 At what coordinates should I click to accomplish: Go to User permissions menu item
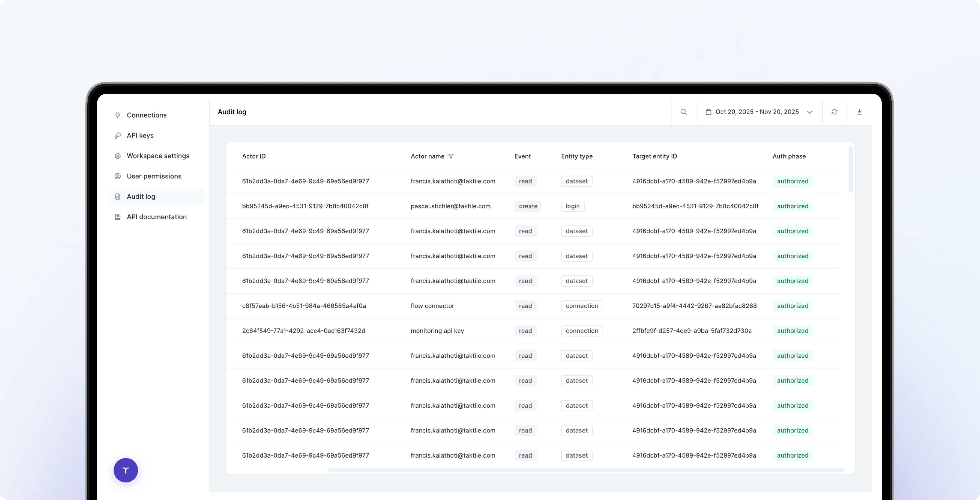tap(154, 176)
